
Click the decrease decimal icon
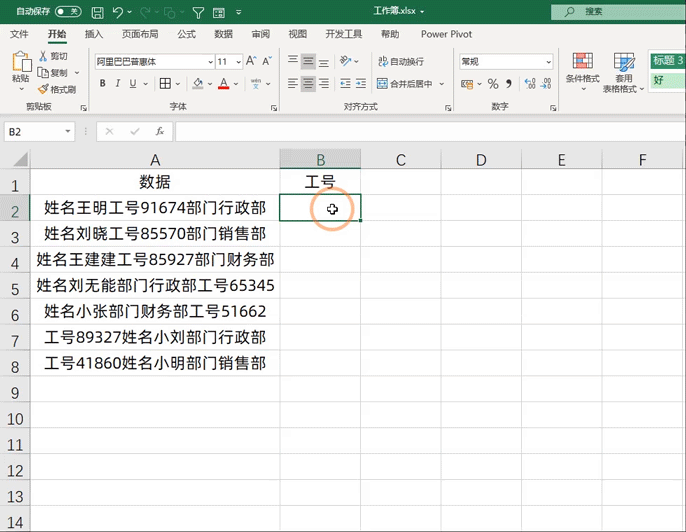546,83
